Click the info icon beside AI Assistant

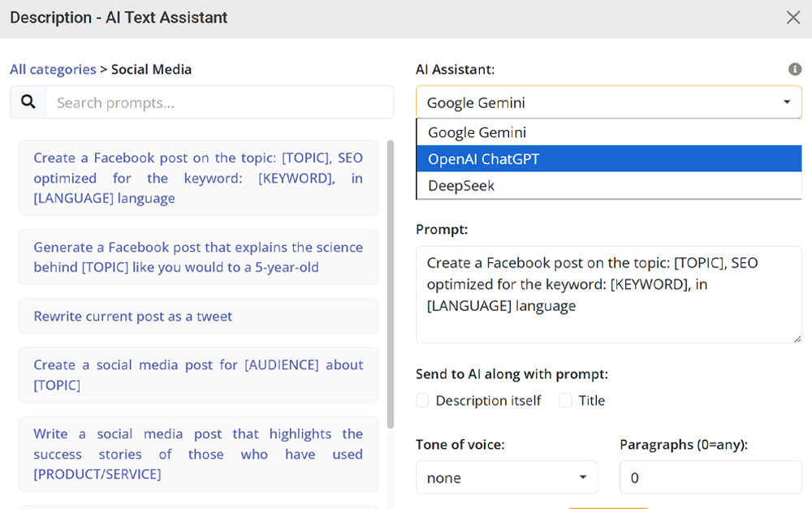click(x=795, y=70)
